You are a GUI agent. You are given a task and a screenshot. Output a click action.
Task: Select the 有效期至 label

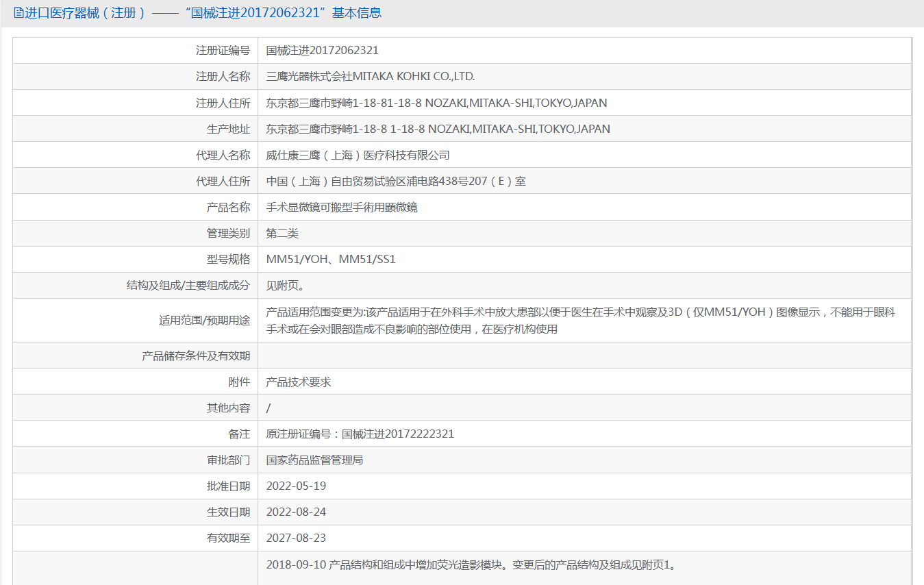click(229, 538)
